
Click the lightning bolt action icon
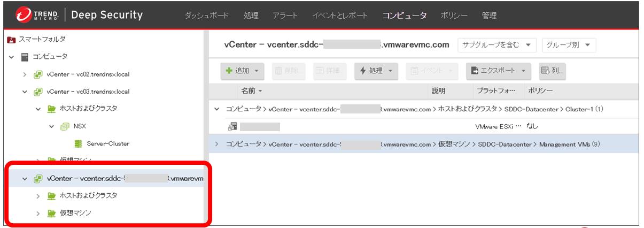click(363, 71)
